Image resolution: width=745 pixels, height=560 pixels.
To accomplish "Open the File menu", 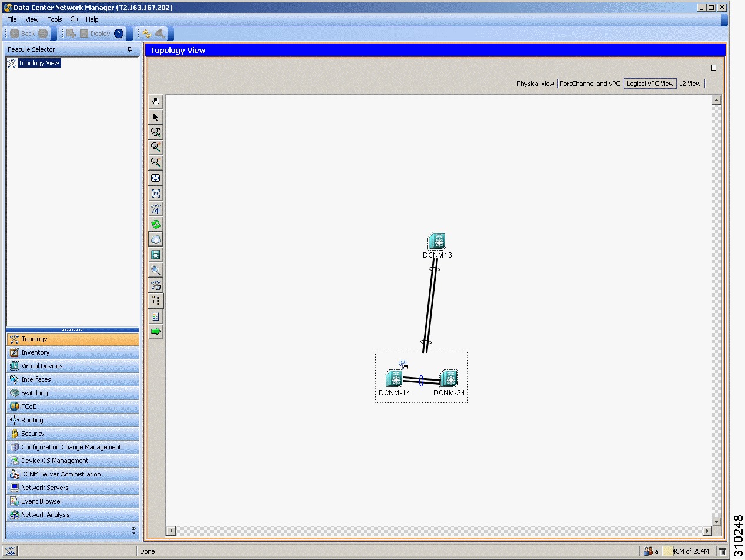I will (12, 19).
